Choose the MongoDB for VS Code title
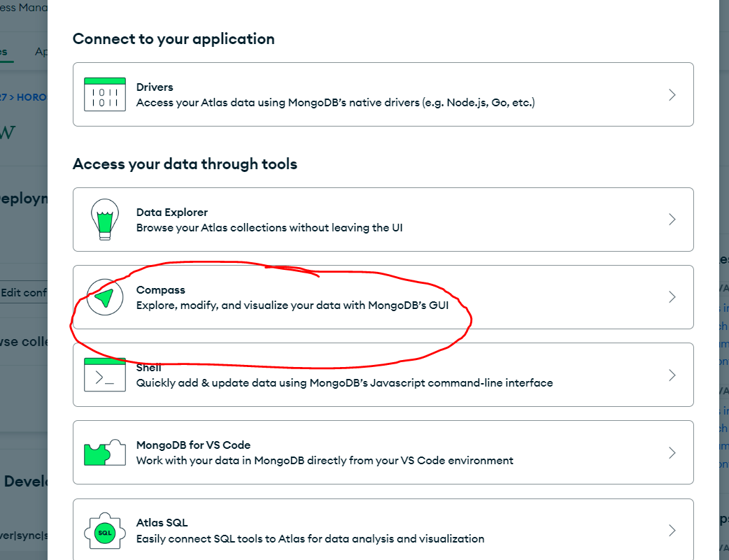This screenshot has height=560, width=729. click(193, 445)
